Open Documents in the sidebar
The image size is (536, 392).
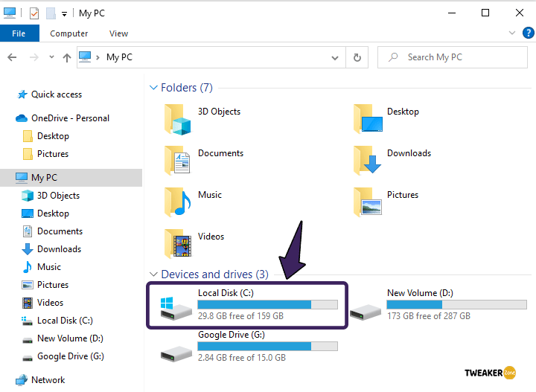click(x=52, y=231)
